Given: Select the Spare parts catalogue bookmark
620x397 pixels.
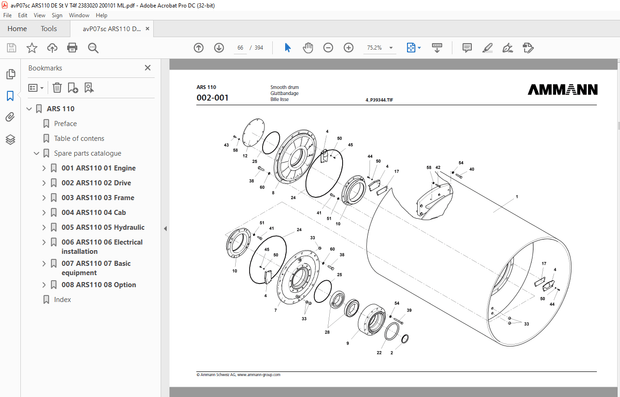Looking at the screenshot, I should pos(88,153).
